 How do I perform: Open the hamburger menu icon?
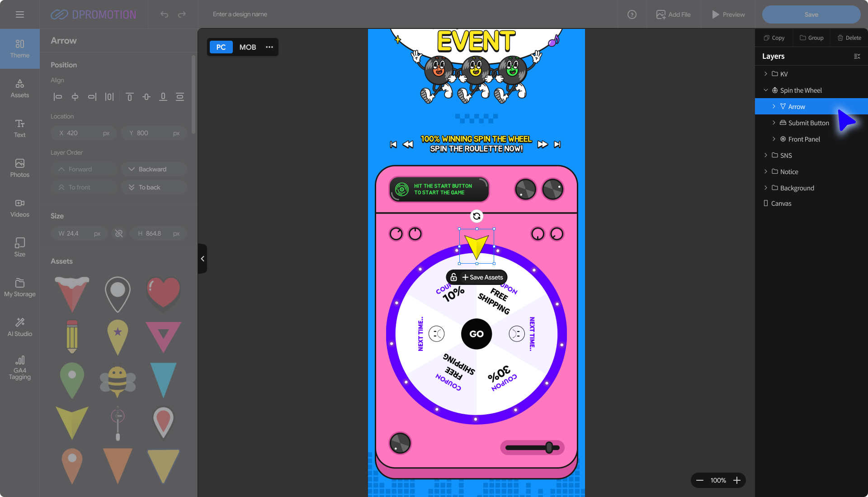[19, 14]
